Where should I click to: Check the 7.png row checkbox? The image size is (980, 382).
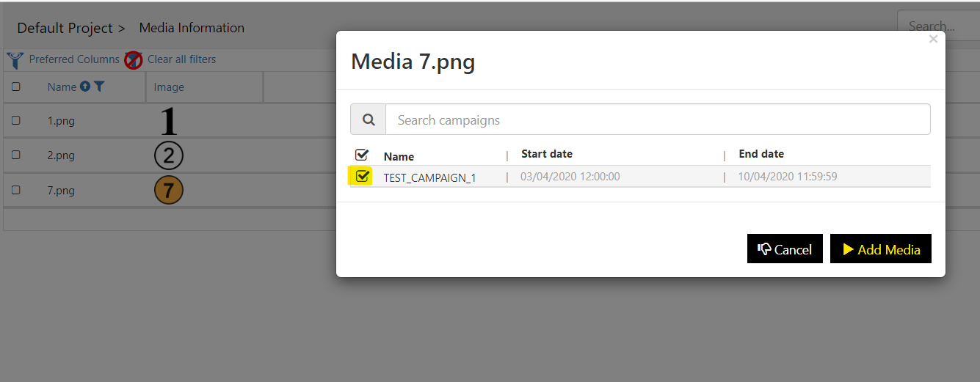click(x=16, y=191)
